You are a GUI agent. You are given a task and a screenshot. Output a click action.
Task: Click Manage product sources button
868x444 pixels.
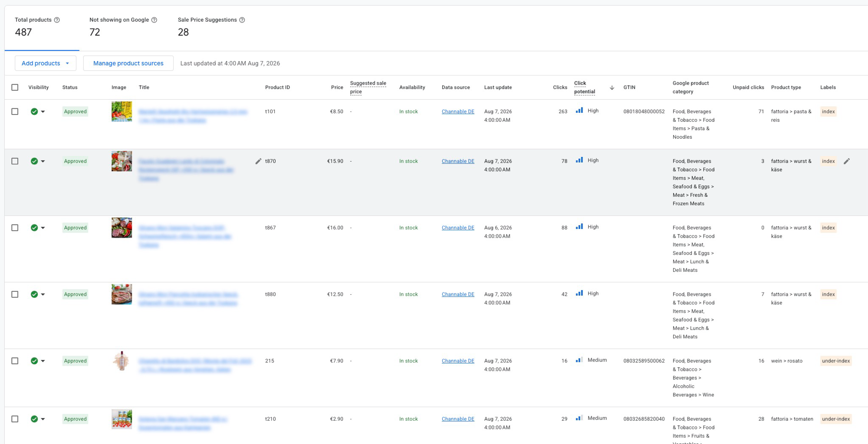[128, 63]
